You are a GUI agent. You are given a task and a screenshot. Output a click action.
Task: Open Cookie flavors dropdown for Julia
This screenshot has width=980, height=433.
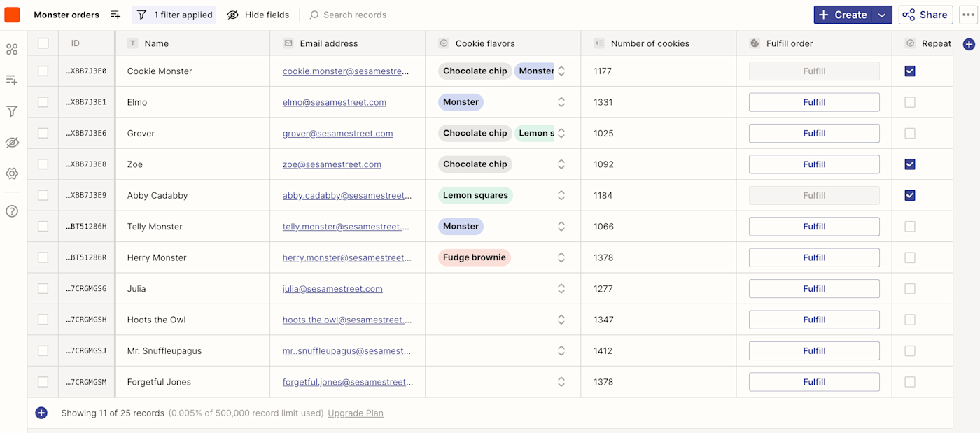tap(561, 289)
